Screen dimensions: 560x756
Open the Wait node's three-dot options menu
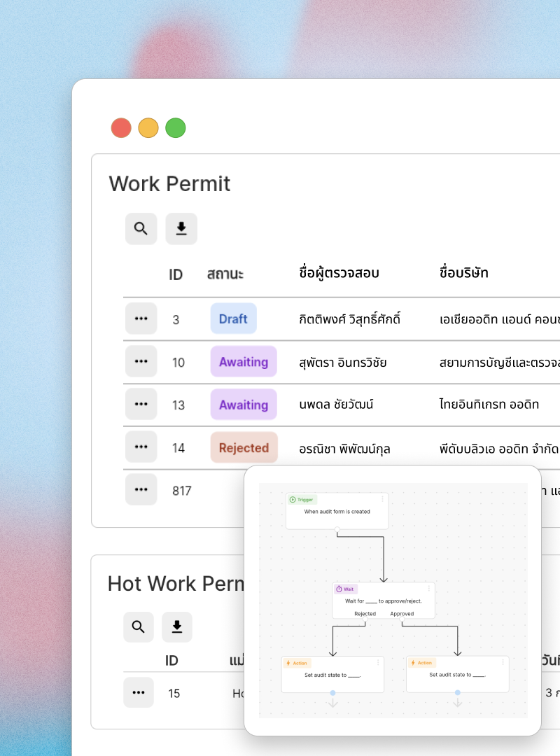(x=428, y=589)
